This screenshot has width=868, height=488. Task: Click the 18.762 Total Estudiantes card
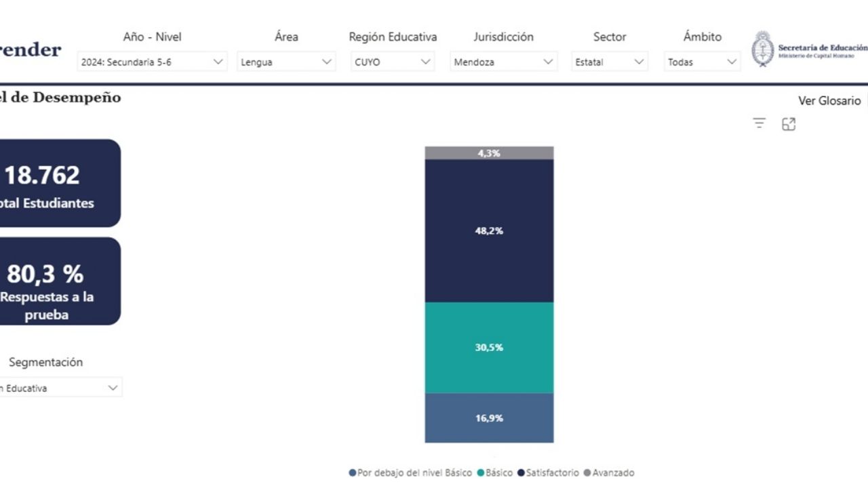point(54,183)
